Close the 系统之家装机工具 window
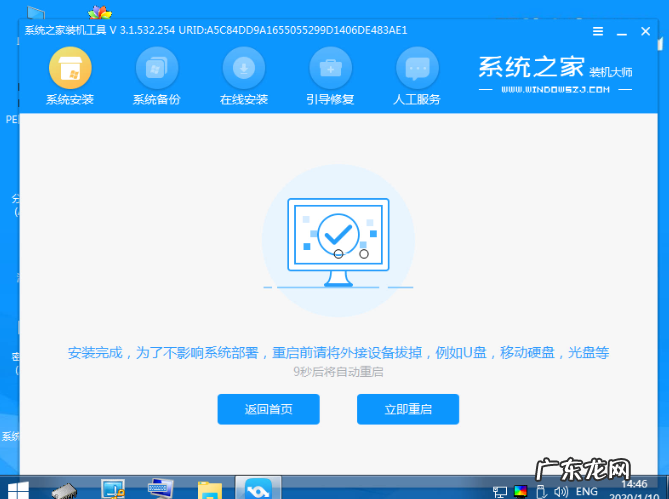 tap(646, 31)
